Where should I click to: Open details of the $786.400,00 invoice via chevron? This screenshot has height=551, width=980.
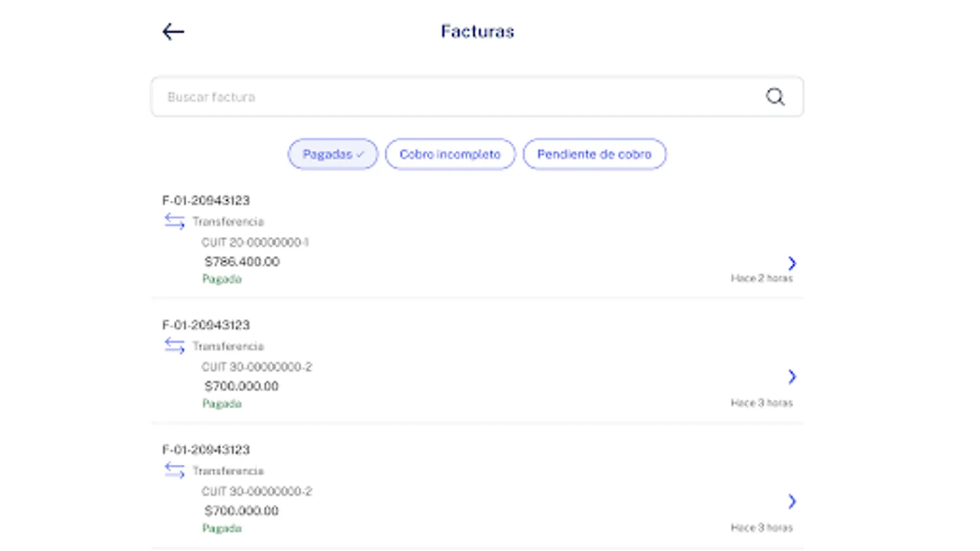pyautogui.click(x=793, y=263)
